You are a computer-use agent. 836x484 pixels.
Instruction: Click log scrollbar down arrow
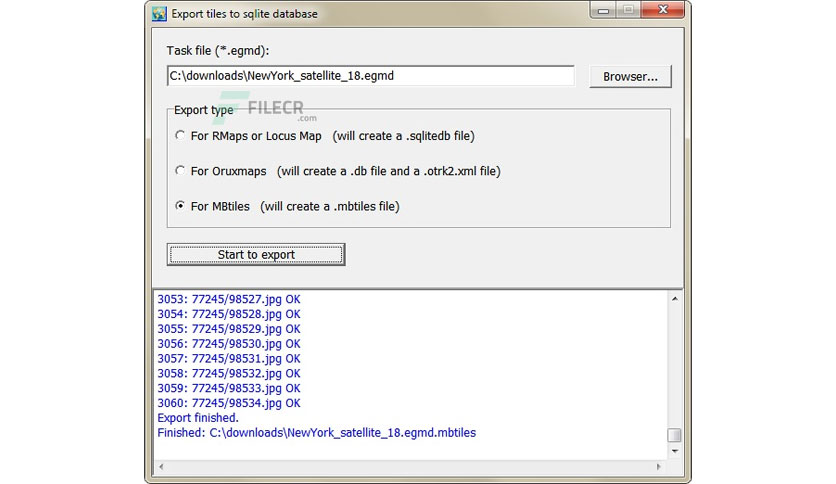pyautogui.click(x=674, y=451)
